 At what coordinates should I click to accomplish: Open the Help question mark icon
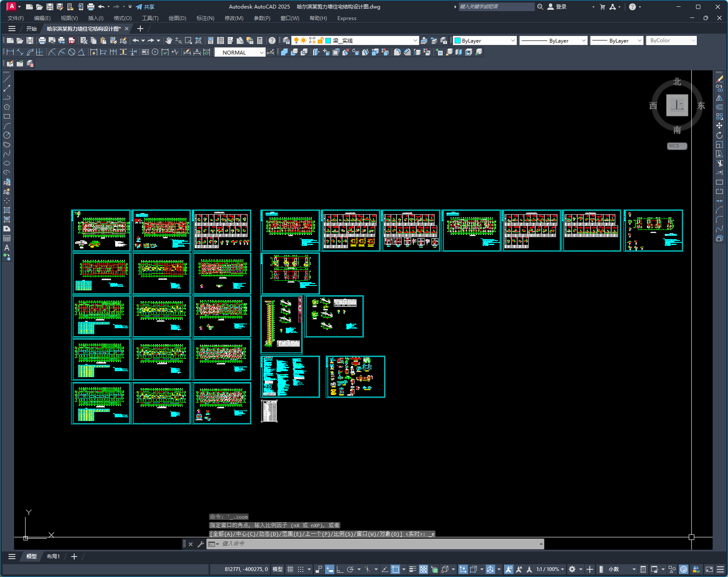272,40
